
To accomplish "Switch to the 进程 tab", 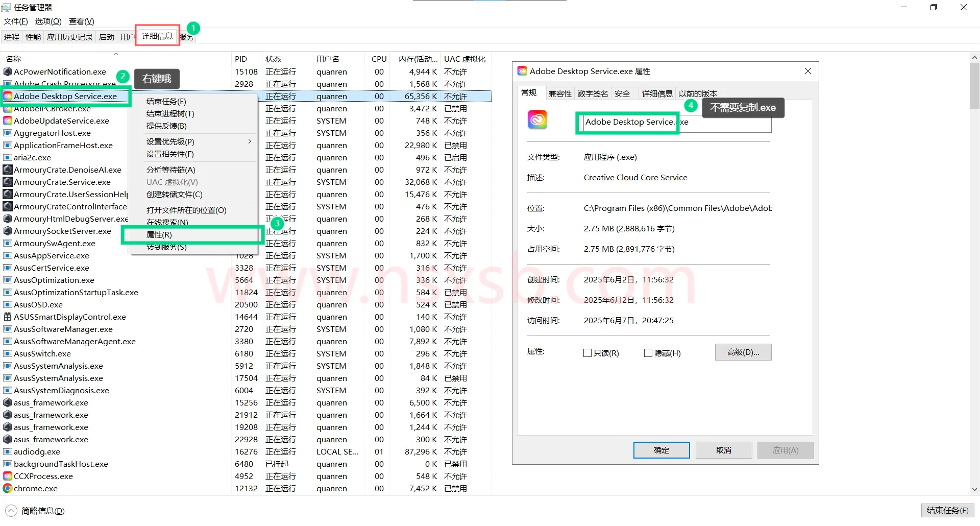I will coord(12,37).
